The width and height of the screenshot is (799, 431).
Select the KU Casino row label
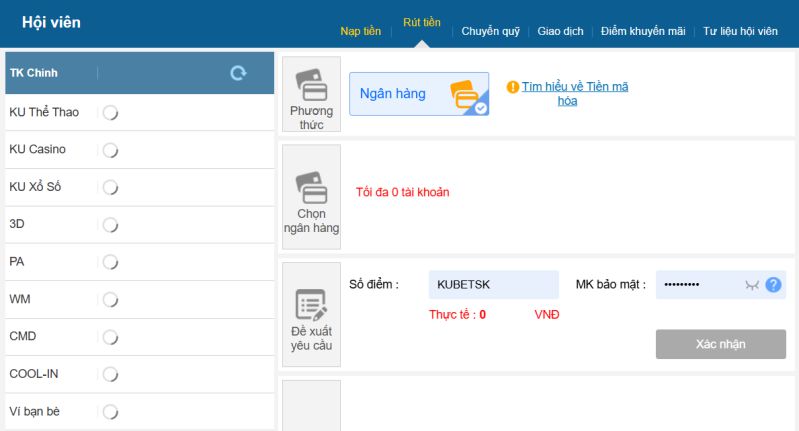[38, 149]
